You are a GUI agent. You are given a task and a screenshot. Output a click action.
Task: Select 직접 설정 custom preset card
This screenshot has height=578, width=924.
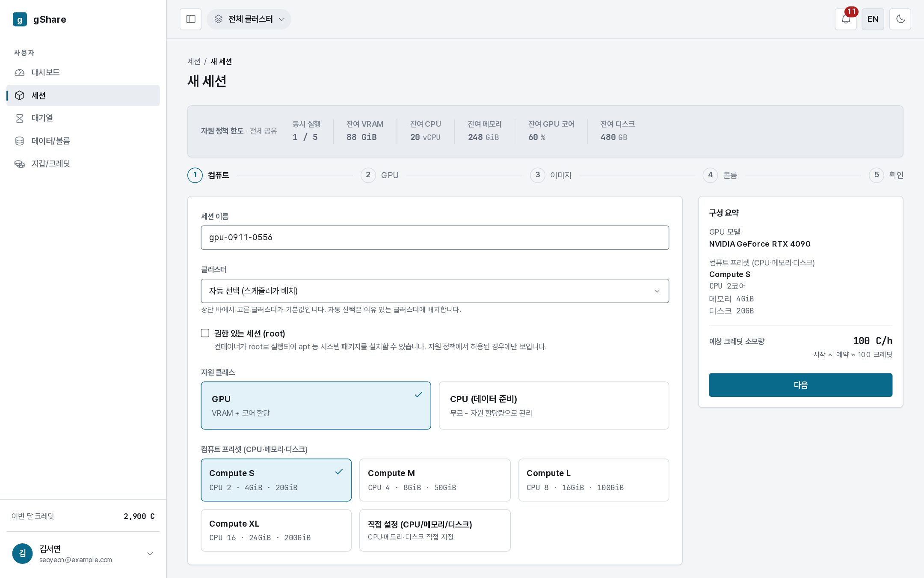(435, 530)
